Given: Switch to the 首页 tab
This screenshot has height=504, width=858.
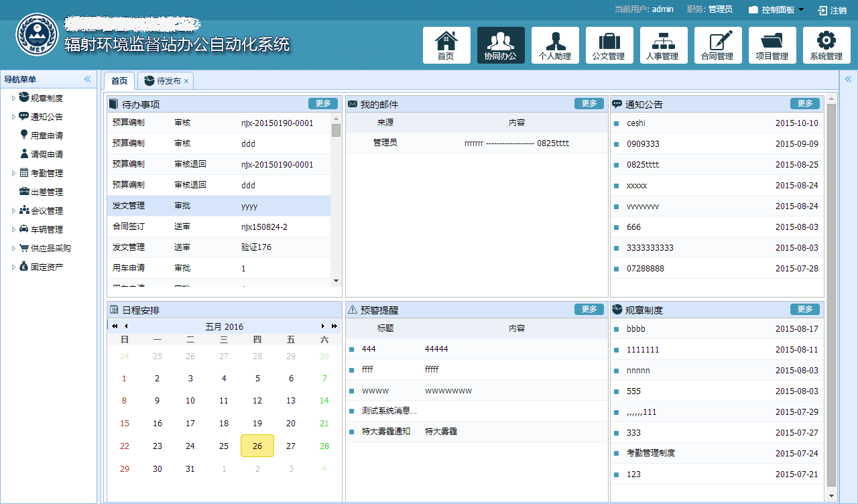Looking at the screenshot, I should click(x=119, y=80).
